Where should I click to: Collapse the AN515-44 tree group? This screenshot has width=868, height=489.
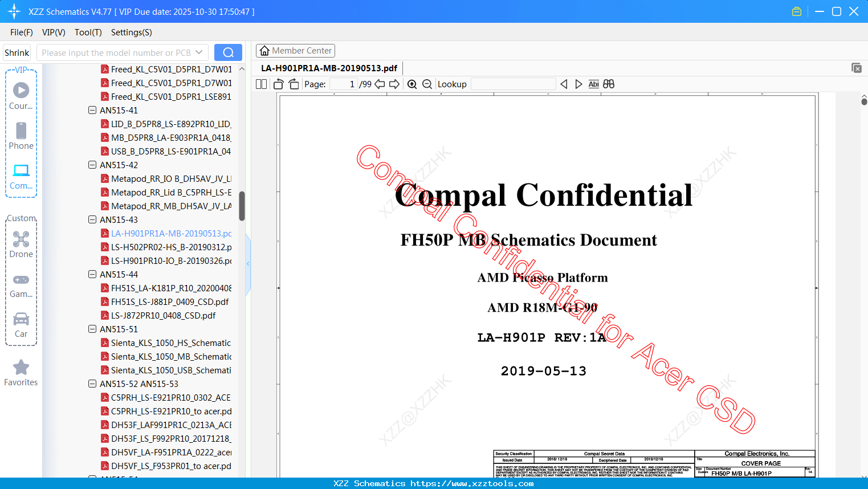[92, 274]
